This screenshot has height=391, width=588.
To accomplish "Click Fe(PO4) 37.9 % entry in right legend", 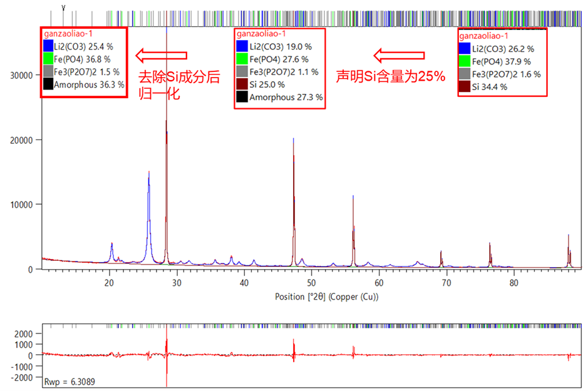I will tap(501, 61).
